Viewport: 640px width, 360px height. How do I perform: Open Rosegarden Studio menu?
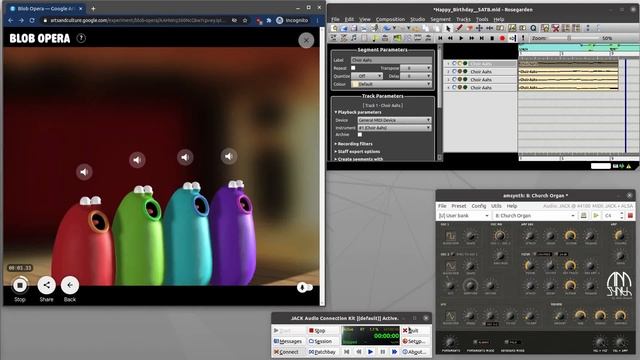(x=418, y=19)
